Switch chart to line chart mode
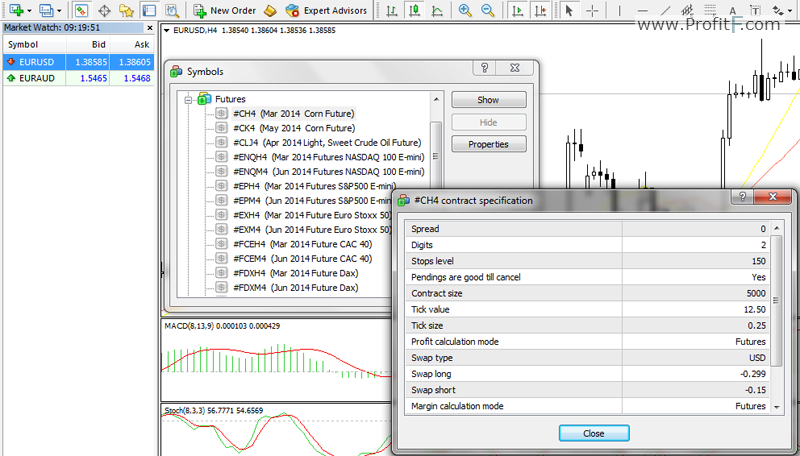This screenshot has width=800, height=456. pos(437,10)
